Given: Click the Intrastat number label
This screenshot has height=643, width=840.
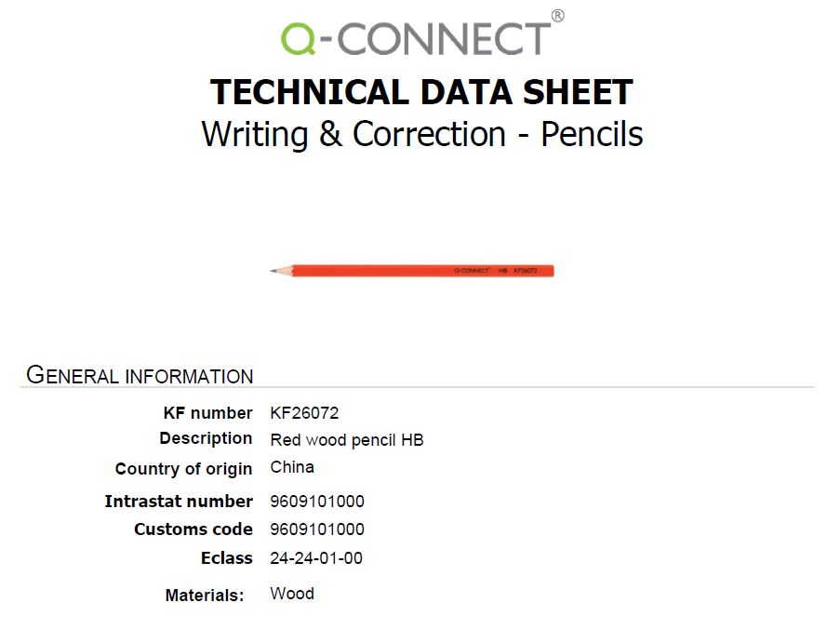Looking at the screenshot, I should tap(179, 501).
